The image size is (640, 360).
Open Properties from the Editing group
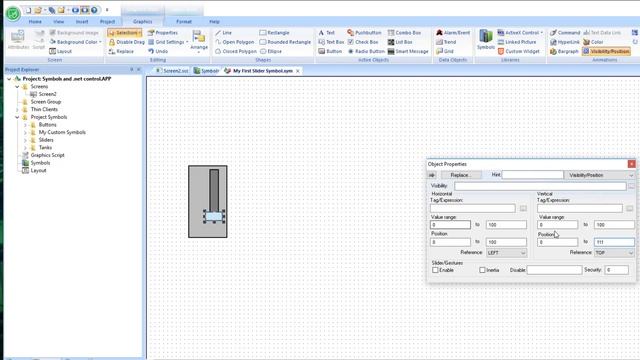163,33
